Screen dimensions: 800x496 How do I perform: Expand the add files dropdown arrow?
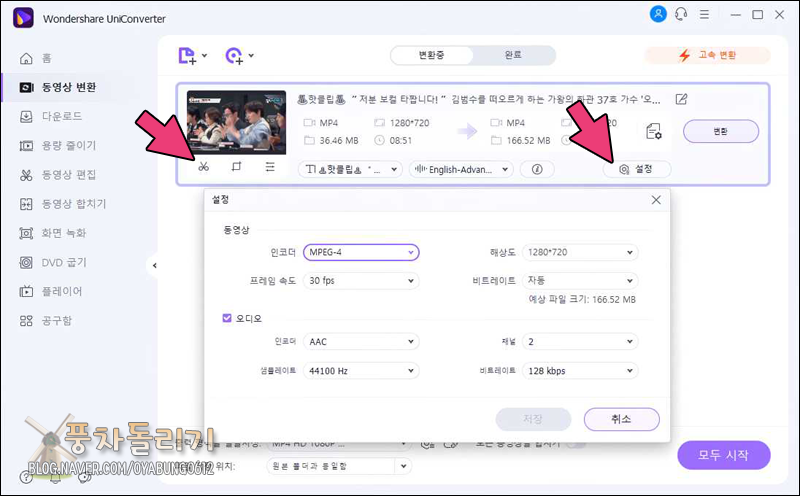205,55
